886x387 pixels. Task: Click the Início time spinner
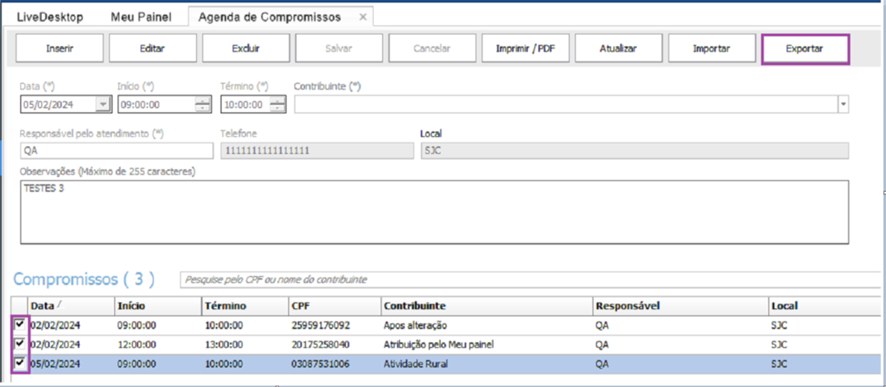(202, 105)
